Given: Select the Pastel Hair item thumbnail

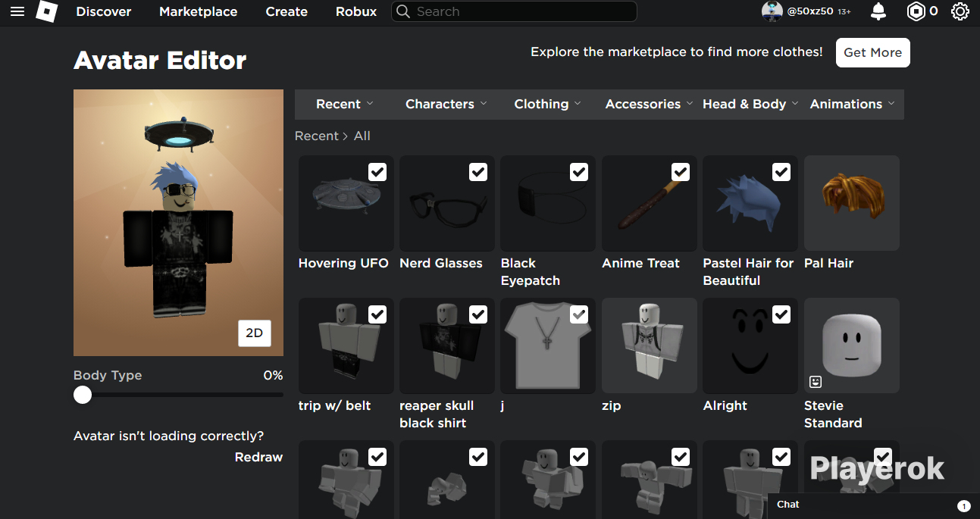Looking at the screenshot, I should [750, 203].
